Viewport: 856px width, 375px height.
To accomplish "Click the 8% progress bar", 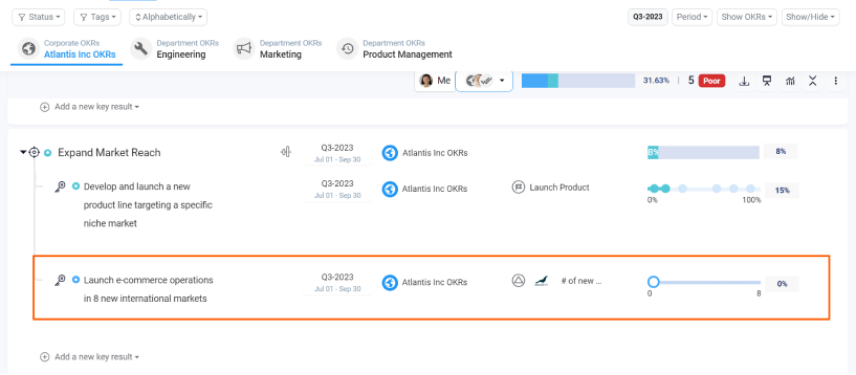I will coord(703,152).
